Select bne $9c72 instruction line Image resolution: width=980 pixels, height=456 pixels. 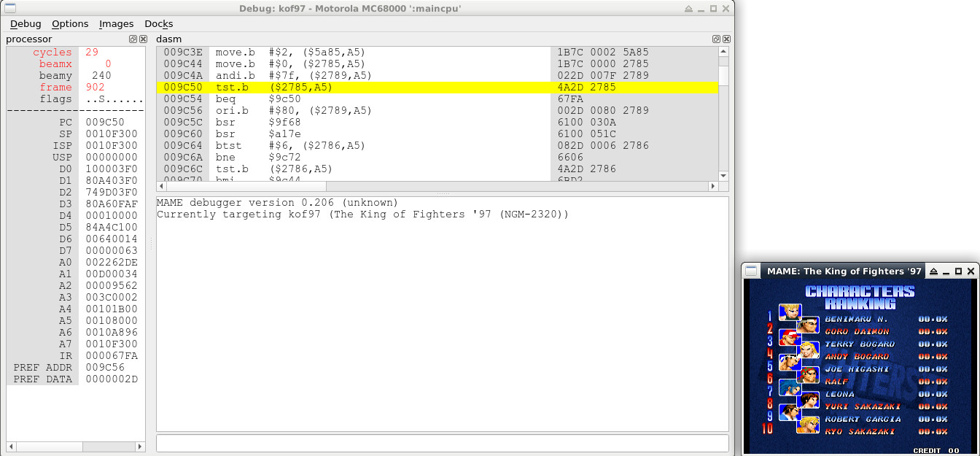click(437, 157)
